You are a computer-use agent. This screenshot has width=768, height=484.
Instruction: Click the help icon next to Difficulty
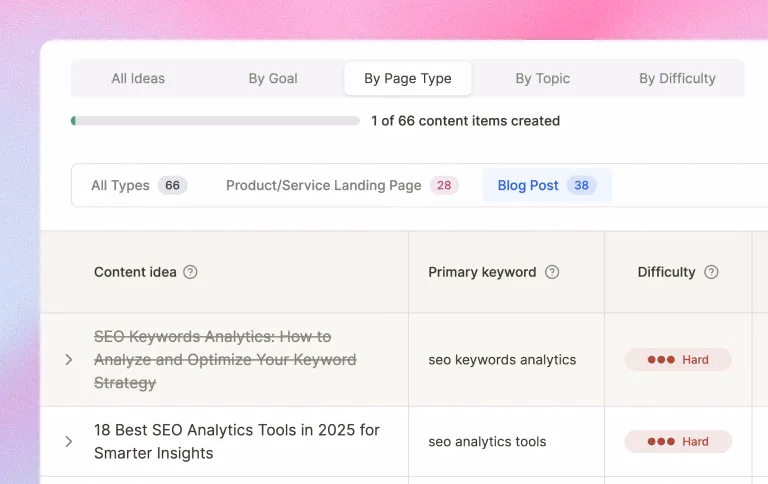[711, 272]
